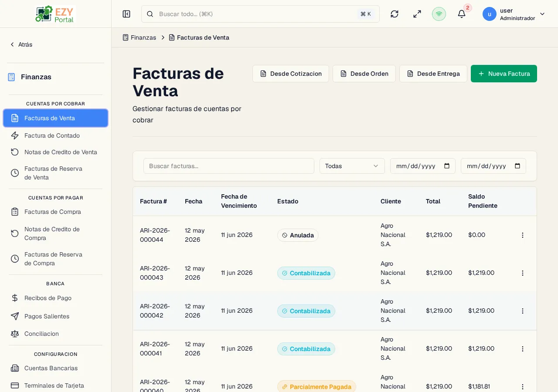Click the EZY Portal logo
Viewport: 558px width, 392px height.
(x=55, y=14)
